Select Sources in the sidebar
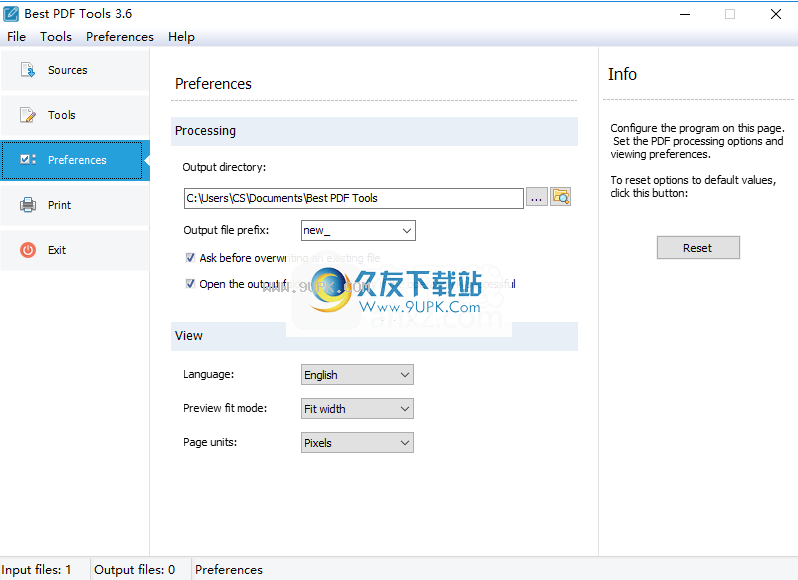 pos(75,70)
